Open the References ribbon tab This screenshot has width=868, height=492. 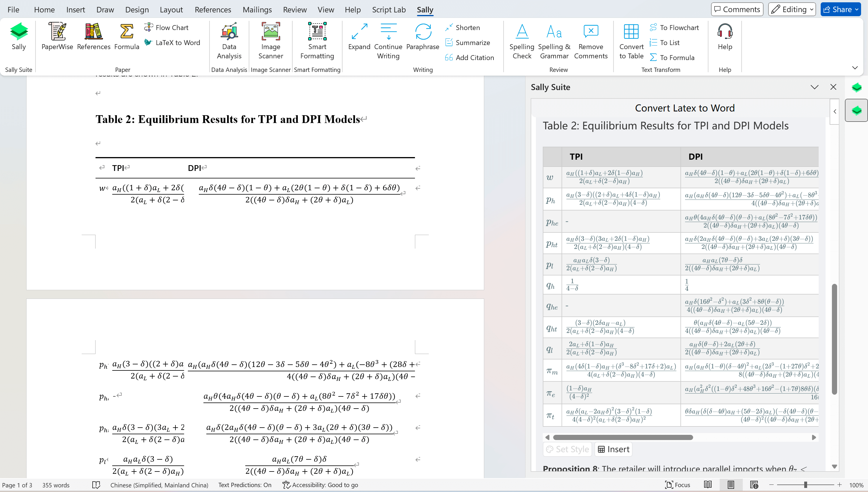tap(213, 10)
